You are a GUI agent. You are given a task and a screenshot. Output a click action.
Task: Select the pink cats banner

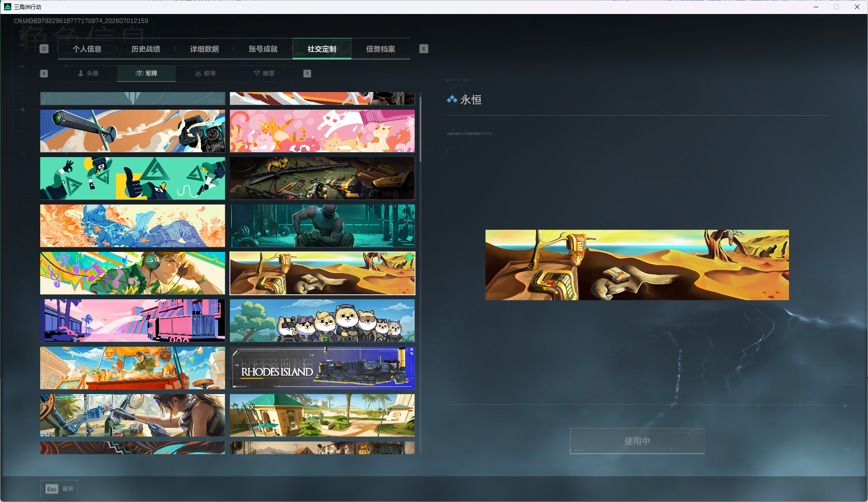[x=322, y=131]
